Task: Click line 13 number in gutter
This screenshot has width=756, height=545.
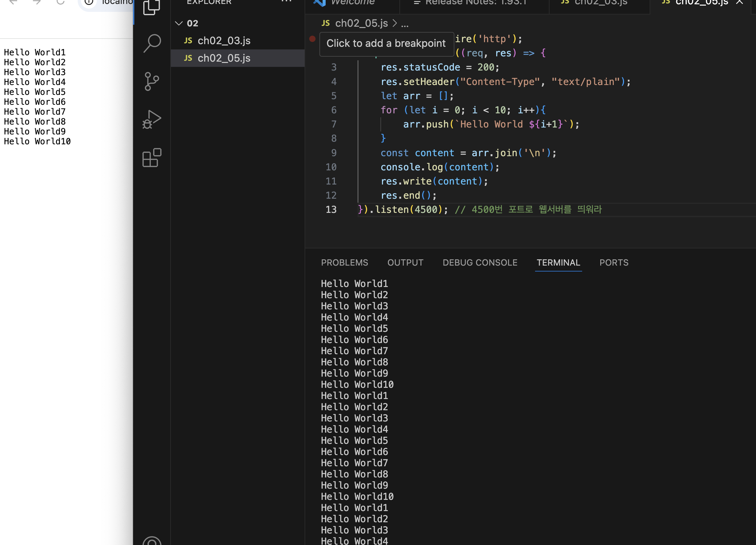Action: pyautogui.click(x=331, y=210)
